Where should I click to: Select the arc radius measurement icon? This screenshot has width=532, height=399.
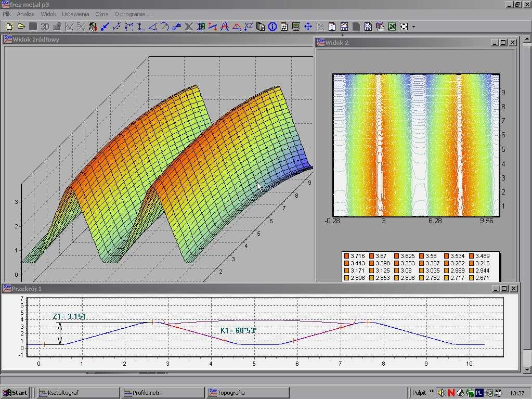[164, 27]
